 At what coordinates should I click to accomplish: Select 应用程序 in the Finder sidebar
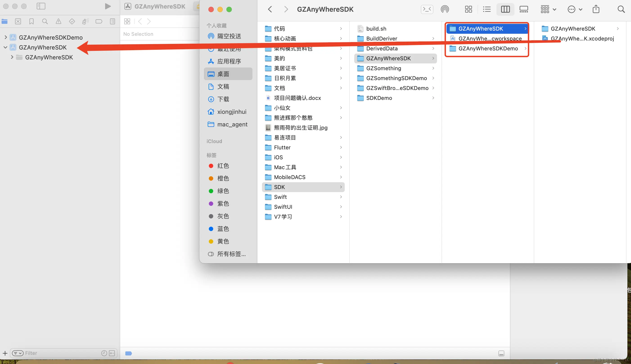click(x=229, y=61)
